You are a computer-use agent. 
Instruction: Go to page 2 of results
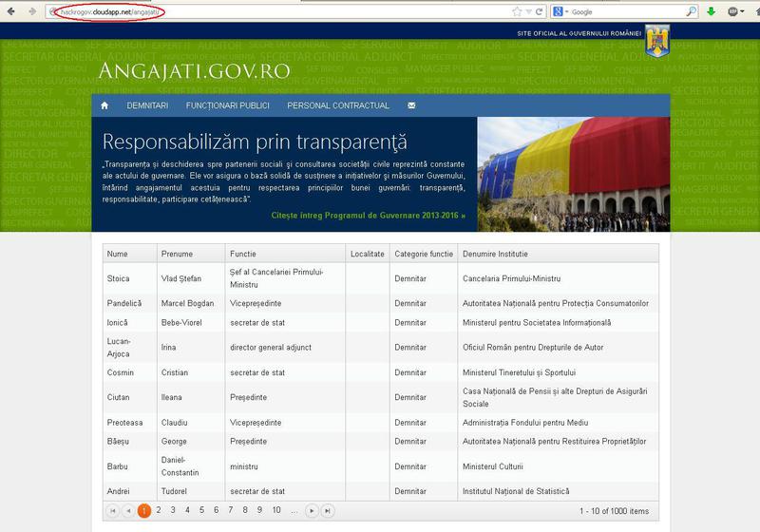159,510
